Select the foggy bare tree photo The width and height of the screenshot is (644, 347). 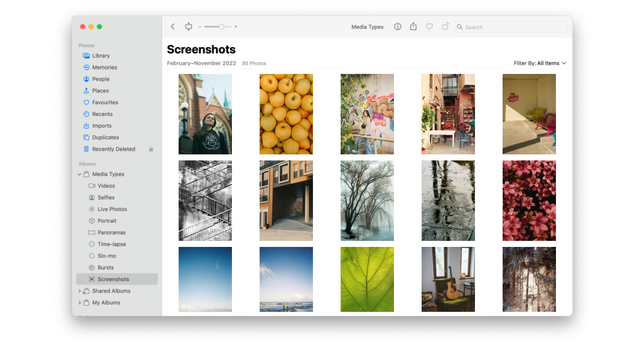point(367,201)
